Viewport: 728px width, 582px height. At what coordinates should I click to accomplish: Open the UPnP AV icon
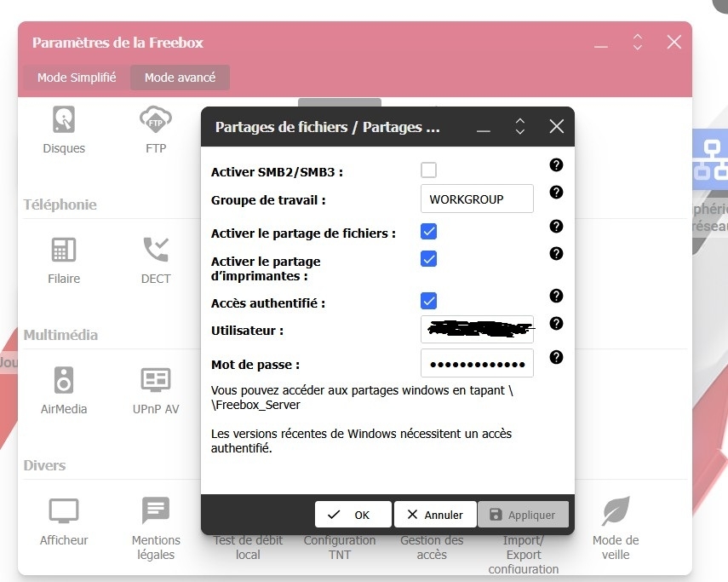click(x=156, y=380)
